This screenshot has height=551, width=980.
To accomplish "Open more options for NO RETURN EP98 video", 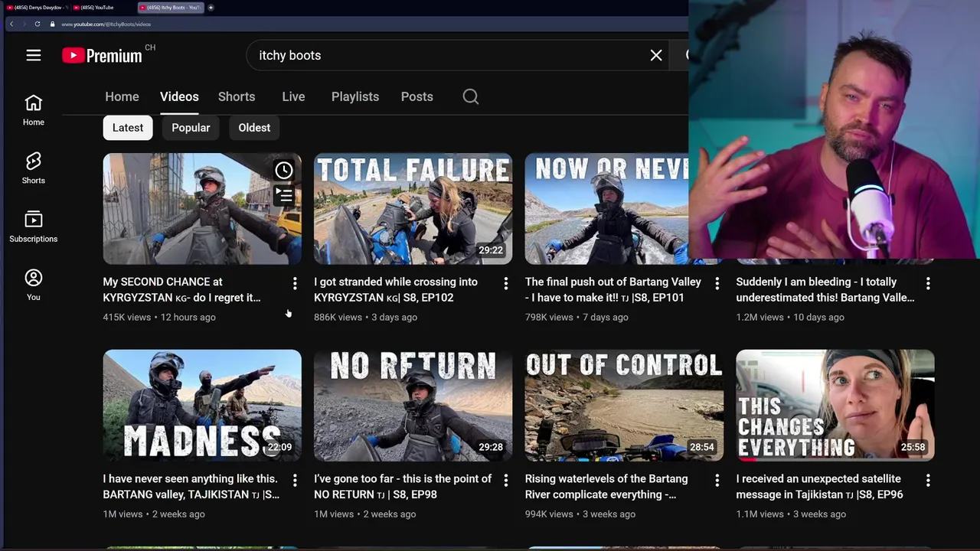I will pos(506,481).
